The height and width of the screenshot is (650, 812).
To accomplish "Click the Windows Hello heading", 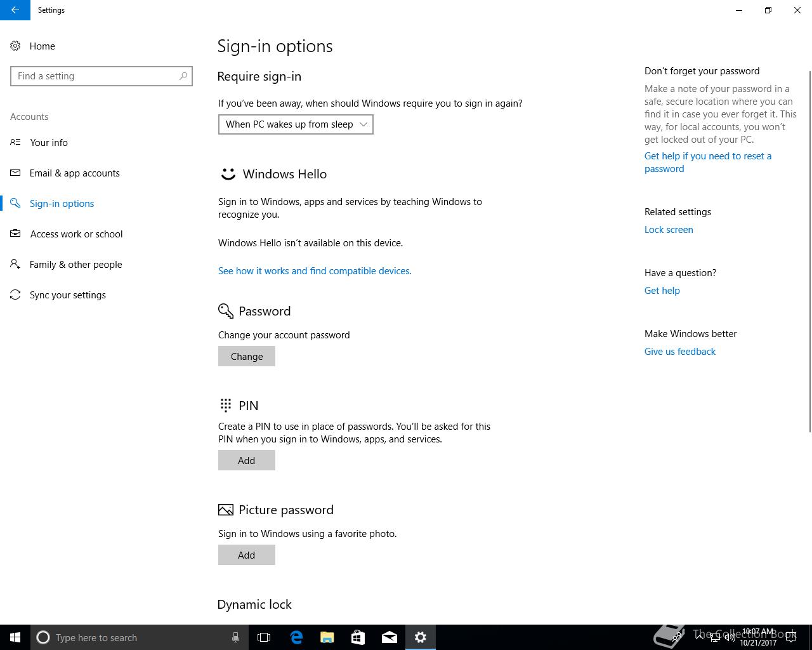I will point(284,174).
